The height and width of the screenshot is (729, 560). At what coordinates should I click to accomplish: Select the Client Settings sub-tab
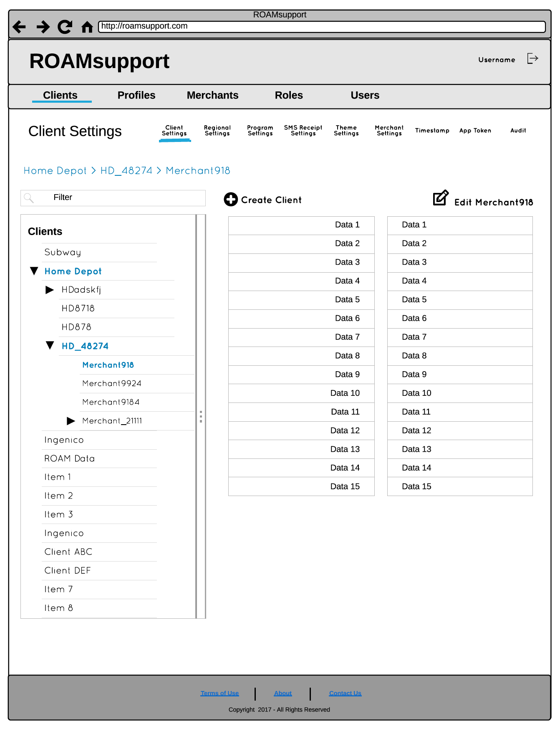point(174,131)
